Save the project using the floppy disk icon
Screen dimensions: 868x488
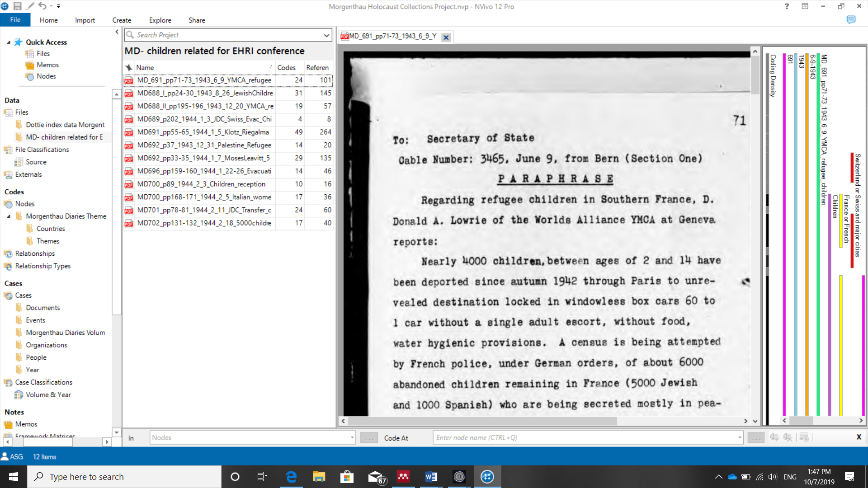(17, 6)
